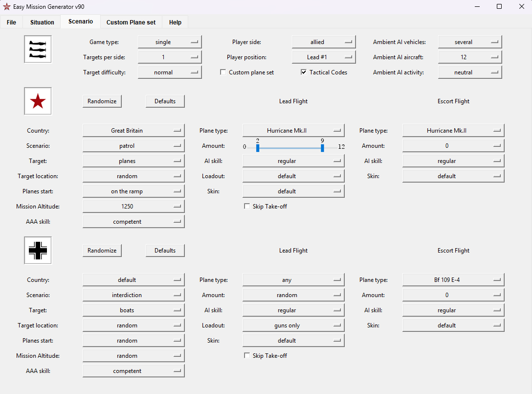The height and width of the screenshot is (394, 532).
Task: Click Amount slider track between handles
Action: click(290, 148)
